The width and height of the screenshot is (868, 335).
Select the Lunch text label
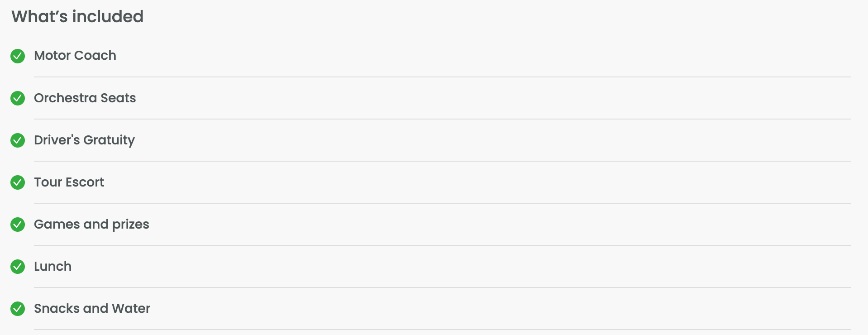coord(52,267)
